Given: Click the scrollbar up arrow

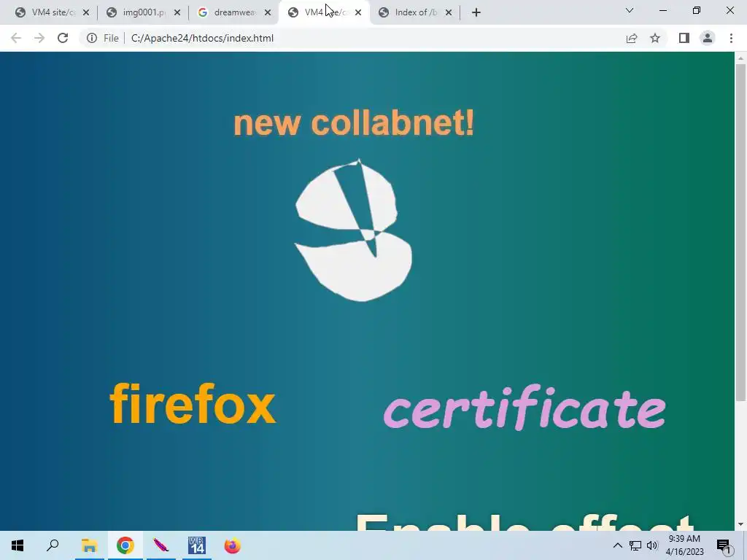Looking at the screenshot, I should (740, 58).
